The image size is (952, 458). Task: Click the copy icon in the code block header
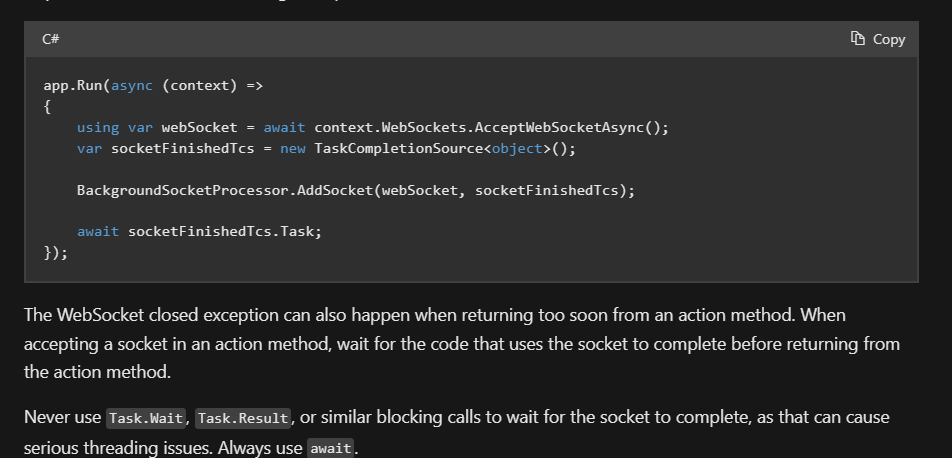[857, 39]
